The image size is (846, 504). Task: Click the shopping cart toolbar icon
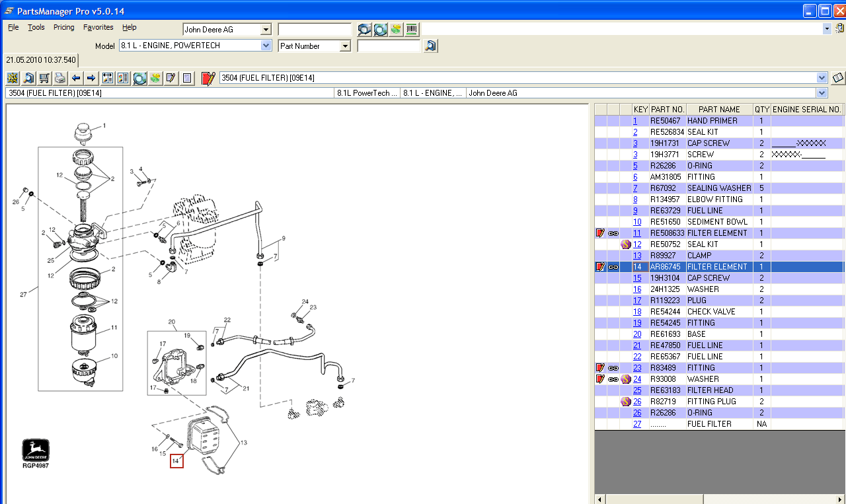coord(44,78)
